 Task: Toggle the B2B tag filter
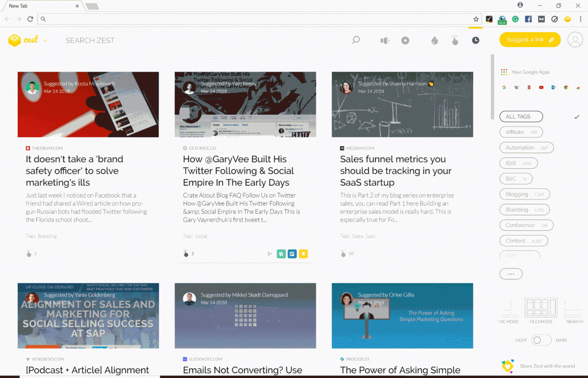click(518, 163)
